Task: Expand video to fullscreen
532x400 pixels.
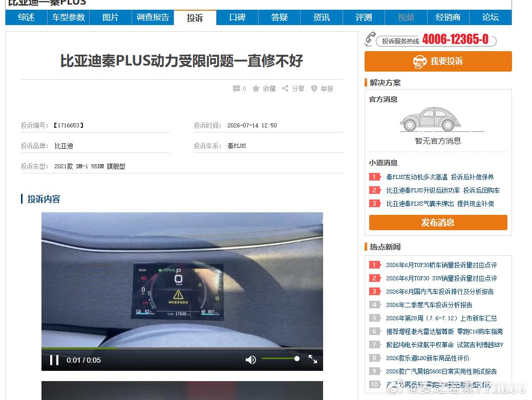Action: click(x=312, y=359)
